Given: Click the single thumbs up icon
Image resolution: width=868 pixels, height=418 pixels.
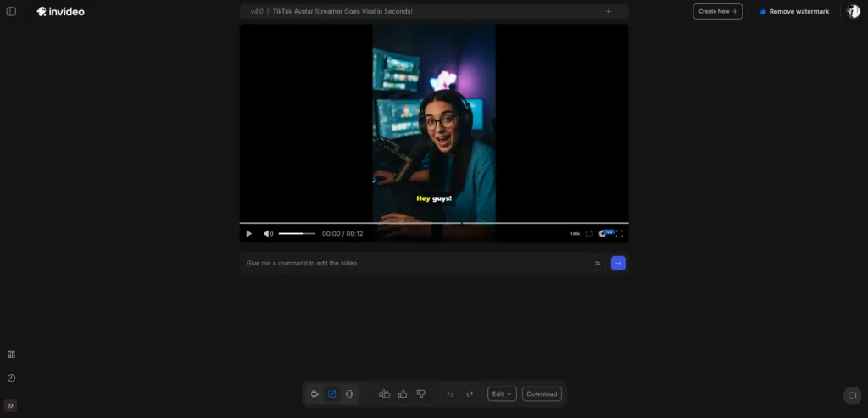Looking at the screenshot, I should click(403, 393).
